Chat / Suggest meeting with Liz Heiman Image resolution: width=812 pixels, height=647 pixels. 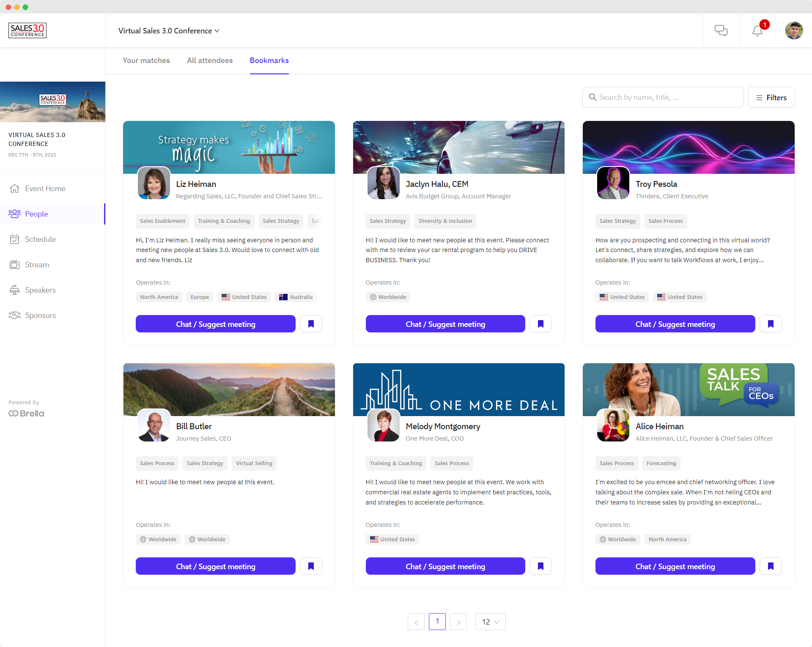215,324
